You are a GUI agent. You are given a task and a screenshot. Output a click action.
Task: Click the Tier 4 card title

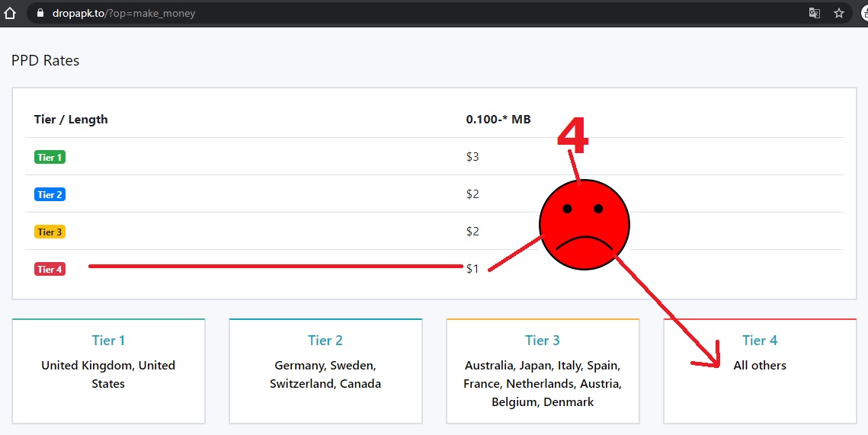(760, 340)
